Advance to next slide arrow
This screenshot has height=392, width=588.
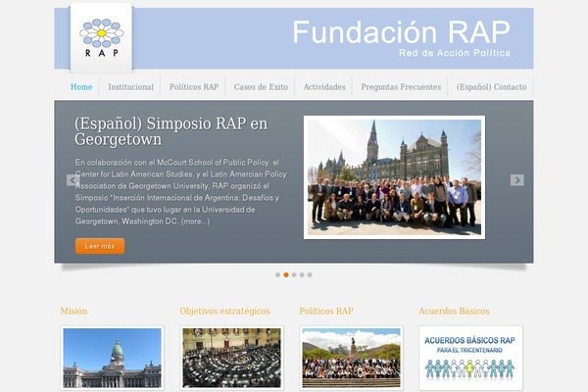pos(517,180)
